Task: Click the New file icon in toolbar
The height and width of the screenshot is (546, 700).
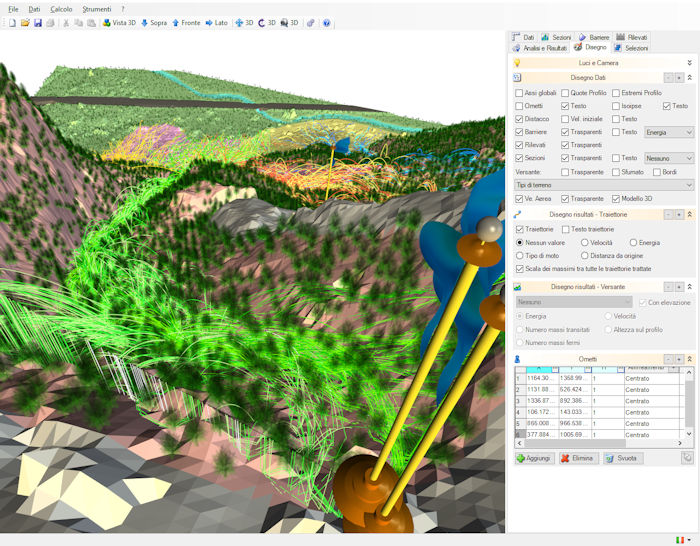Action: [12, 22]
